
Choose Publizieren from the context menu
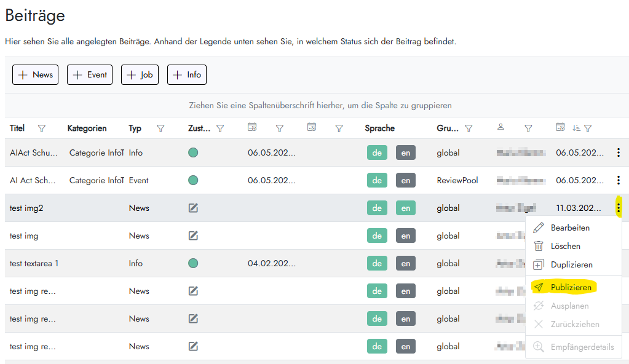(571, 287)
